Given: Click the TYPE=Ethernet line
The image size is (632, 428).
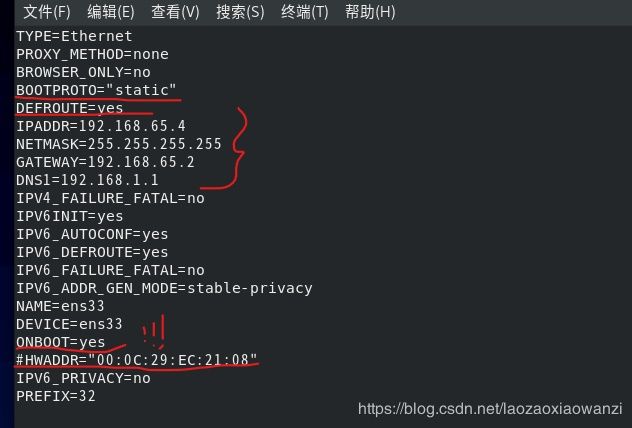Looking at the screenshot, I should (74, 36).
